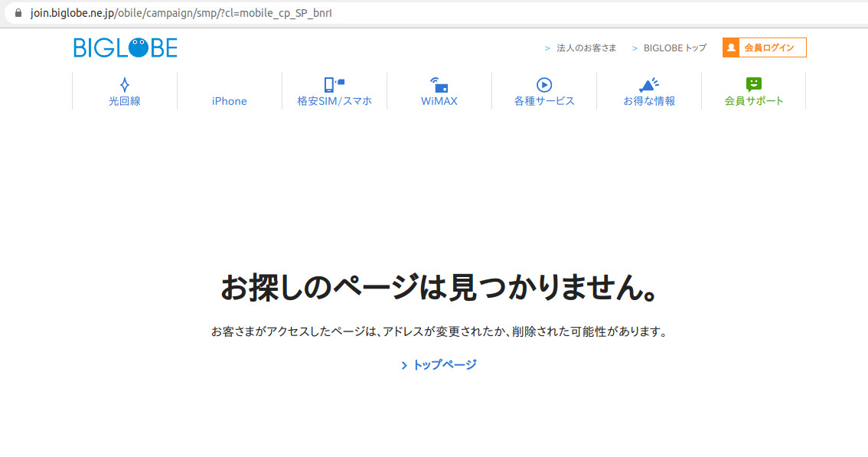Image resolution: width=868 pixels, height=457 pixels.
Task: Open the 法人のお客さま link
Action: (x=586, y=48)
